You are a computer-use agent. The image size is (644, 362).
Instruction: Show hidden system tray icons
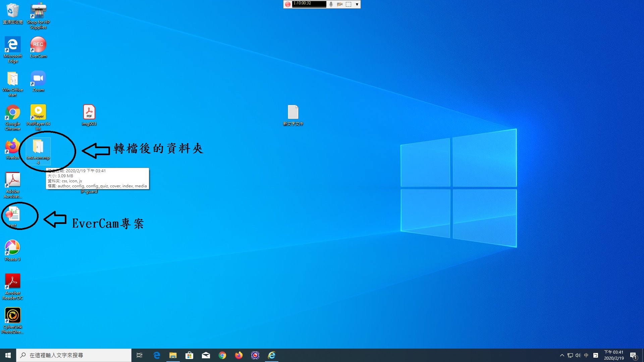tap(562, 355)
